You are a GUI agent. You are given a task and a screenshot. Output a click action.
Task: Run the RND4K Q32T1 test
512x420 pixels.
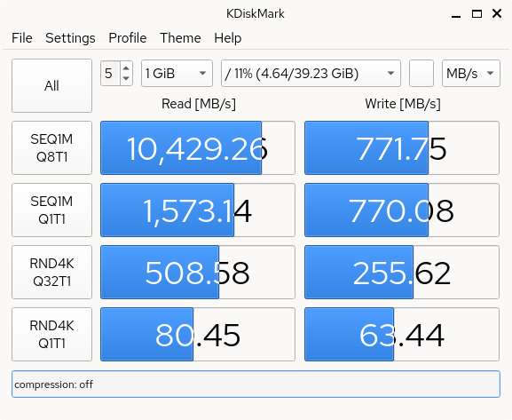coord(52,272)
